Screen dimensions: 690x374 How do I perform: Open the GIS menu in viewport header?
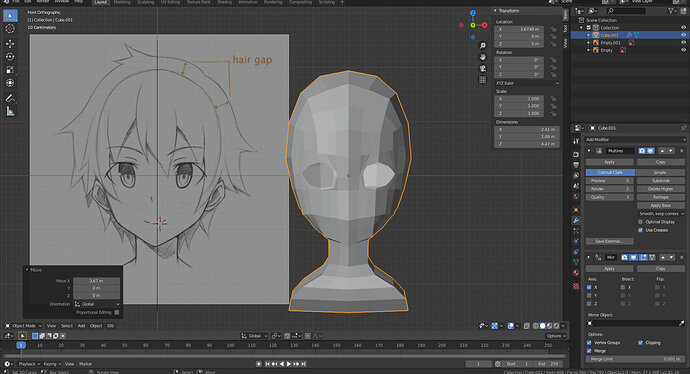click(x=110, y=326)
